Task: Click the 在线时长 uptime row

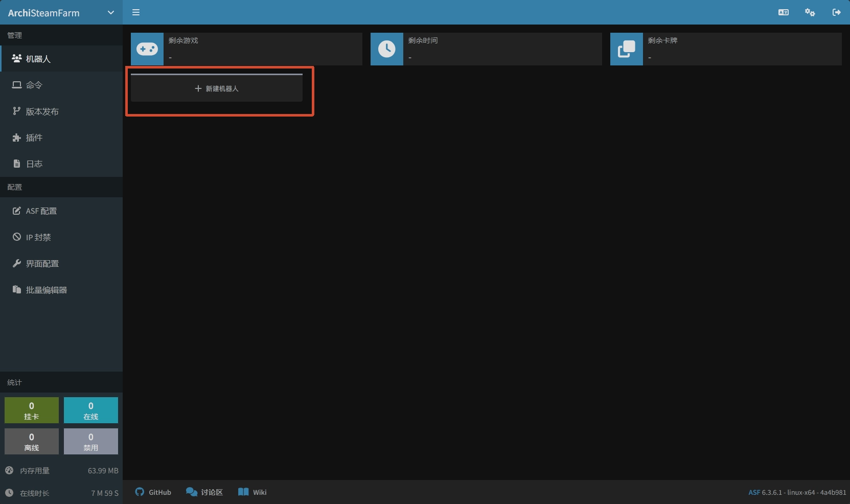Action: 61,493
